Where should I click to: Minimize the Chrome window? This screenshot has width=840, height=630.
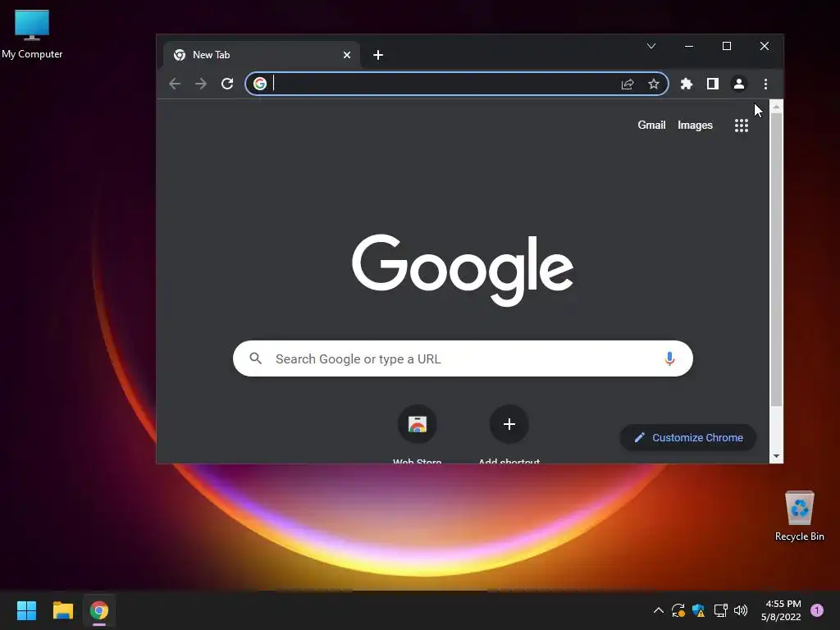(x=689, y=46)
